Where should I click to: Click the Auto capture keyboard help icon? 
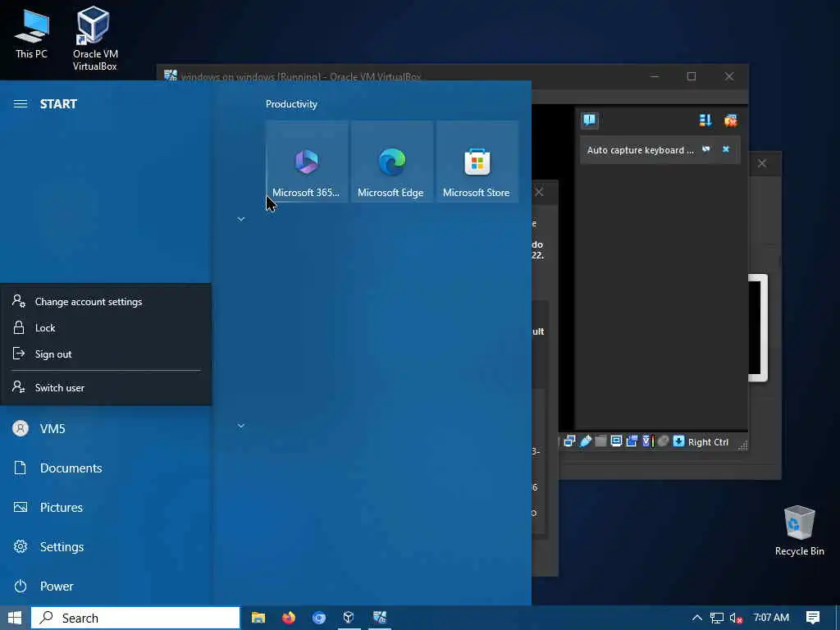706,149
